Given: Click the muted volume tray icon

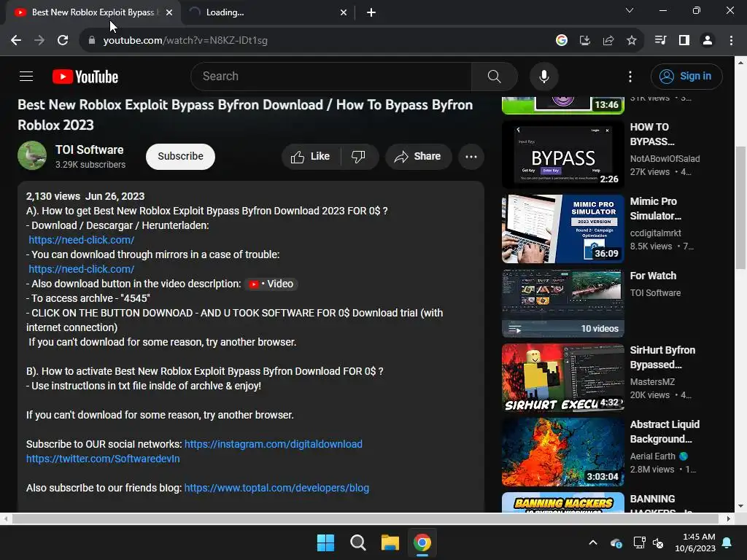Looking at the screenshot, I should pyautogui.click(x=658, y=542).
